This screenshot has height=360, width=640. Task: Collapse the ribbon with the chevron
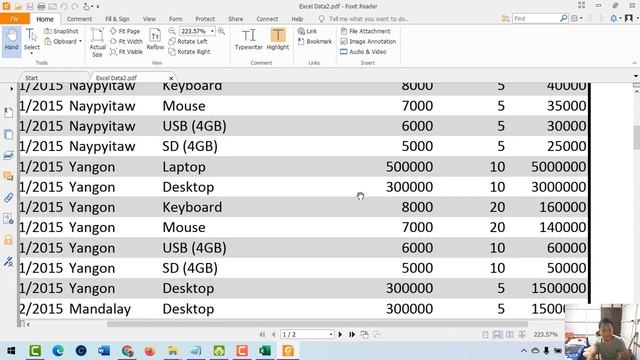point(634,63)
